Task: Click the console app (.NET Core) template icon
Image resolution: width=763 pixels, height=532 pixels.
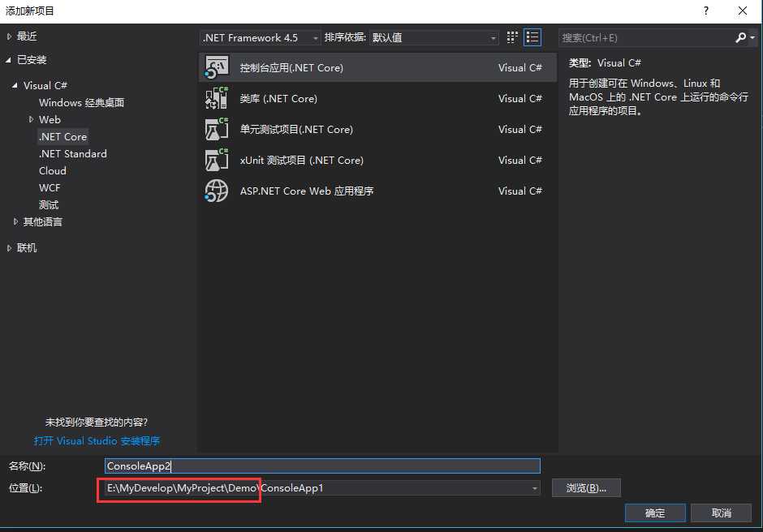Action: tap(217, 67)
